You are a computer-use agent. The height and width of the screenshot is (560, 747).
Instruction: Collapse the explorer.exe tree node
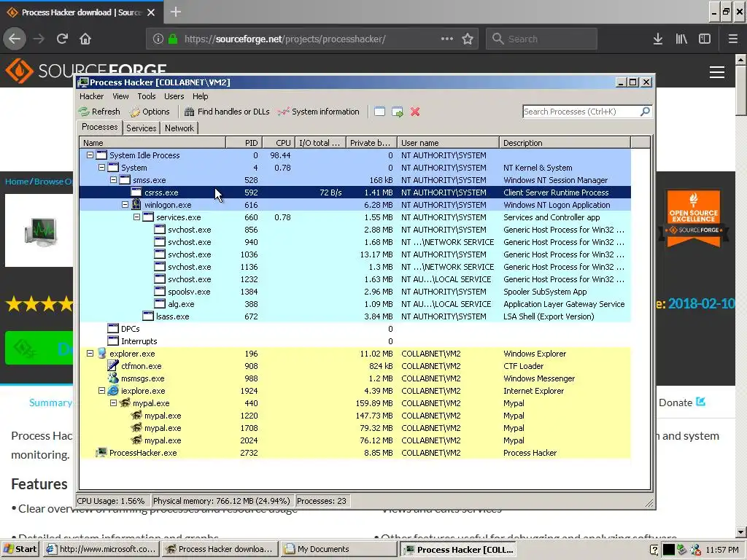click(x=90, y=354)
